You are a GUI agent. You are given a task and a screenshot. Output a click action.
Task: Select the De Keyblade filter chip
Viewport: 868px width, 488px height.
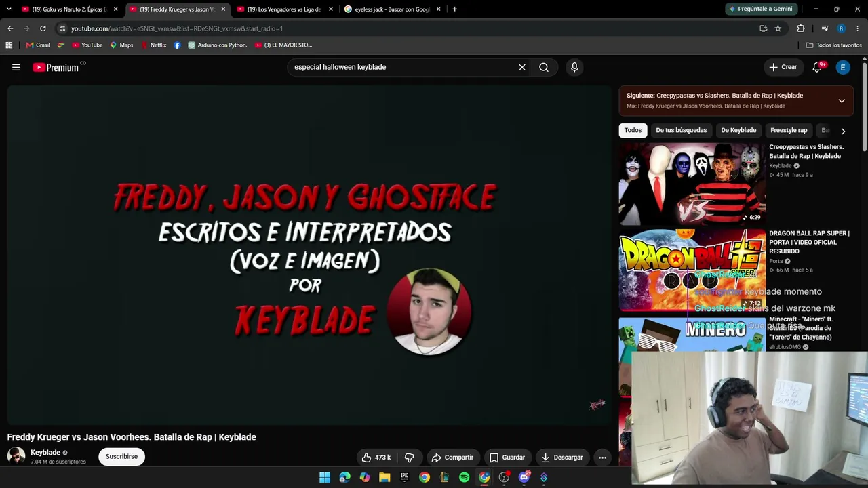[738, 130]
